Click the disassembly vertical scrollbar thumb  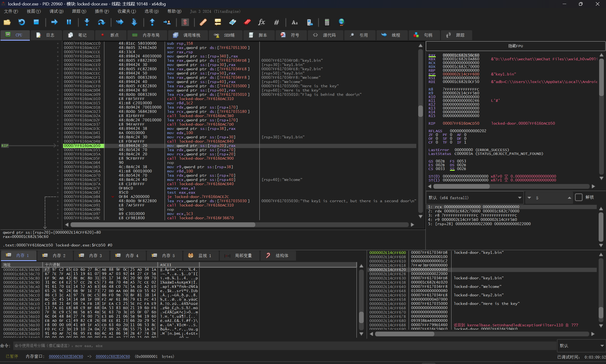tap(420, 111)
